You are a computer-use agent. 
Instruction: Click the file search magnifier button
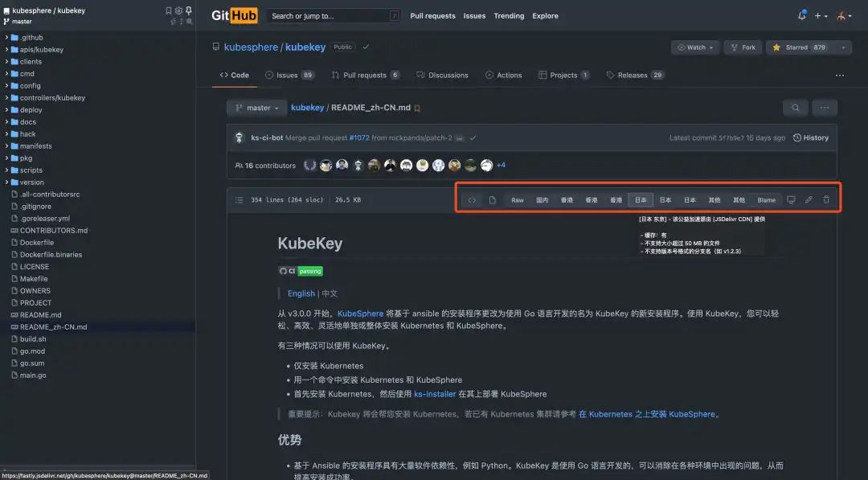796,108
